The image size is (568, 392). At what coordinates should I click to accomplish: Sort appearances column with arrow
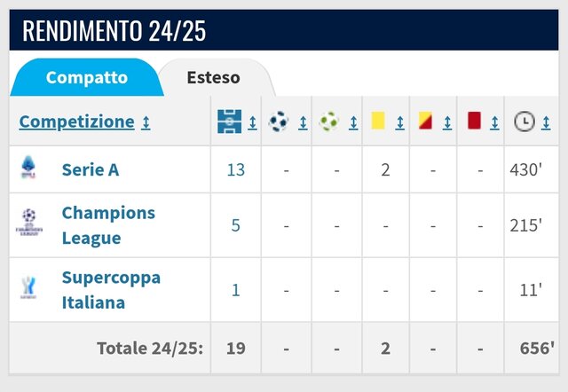(x=252, y=123)
